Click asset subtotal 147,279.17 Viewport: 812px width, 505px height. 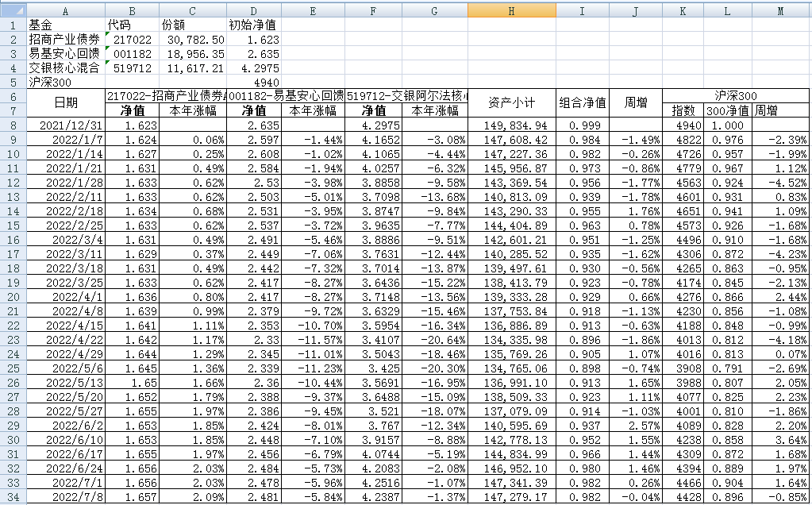pyautogui.click(x=512, y=497)
